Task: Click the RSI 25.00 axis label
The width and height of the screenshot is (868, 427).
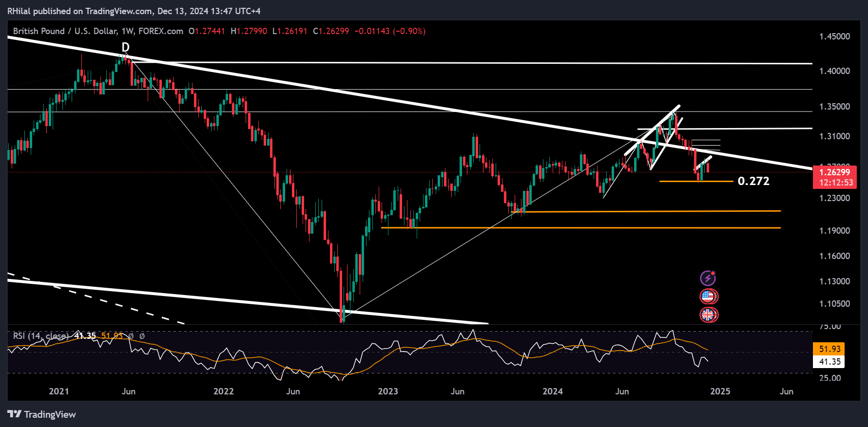Action: pos(830,378)
